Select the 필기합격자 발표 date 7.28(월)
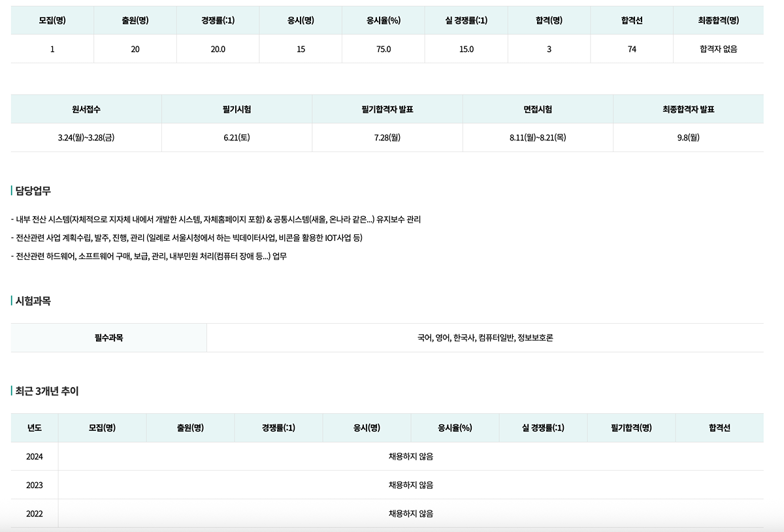The image size is (784, 532). (x=387, y=138)
